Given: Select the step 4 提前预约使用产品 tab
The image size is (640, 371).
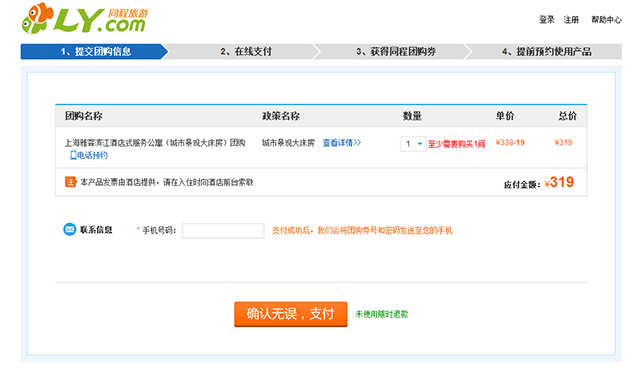Looking at the screenshot, I should (x=546, y=51).
